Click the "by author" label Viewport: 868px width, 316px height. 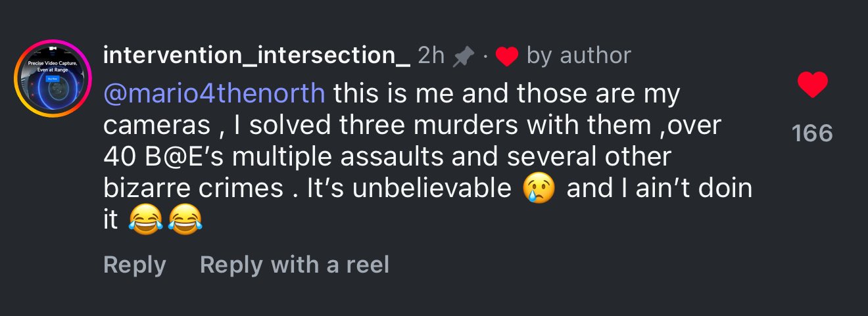579,56
